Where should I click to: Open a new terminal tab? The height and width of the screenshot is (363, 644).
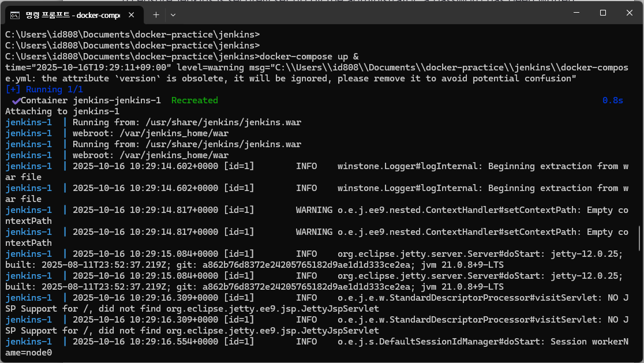pos(156,15)
